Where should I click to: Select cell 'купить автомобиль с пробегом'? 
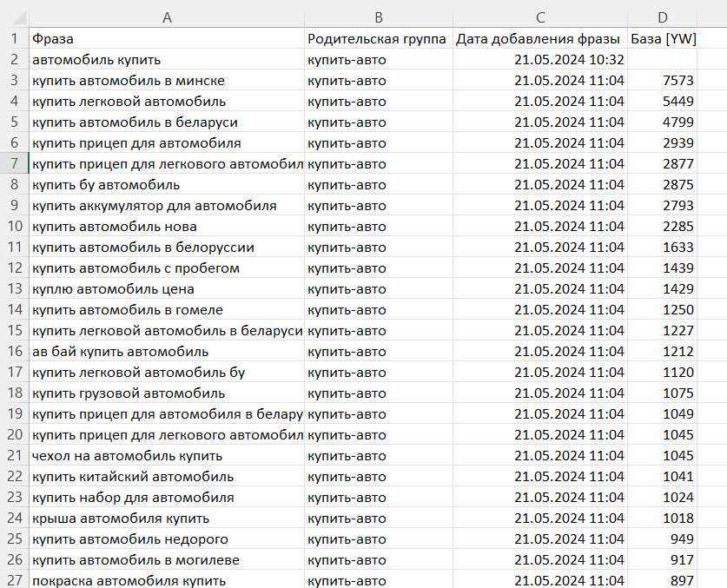pos(167,268)
